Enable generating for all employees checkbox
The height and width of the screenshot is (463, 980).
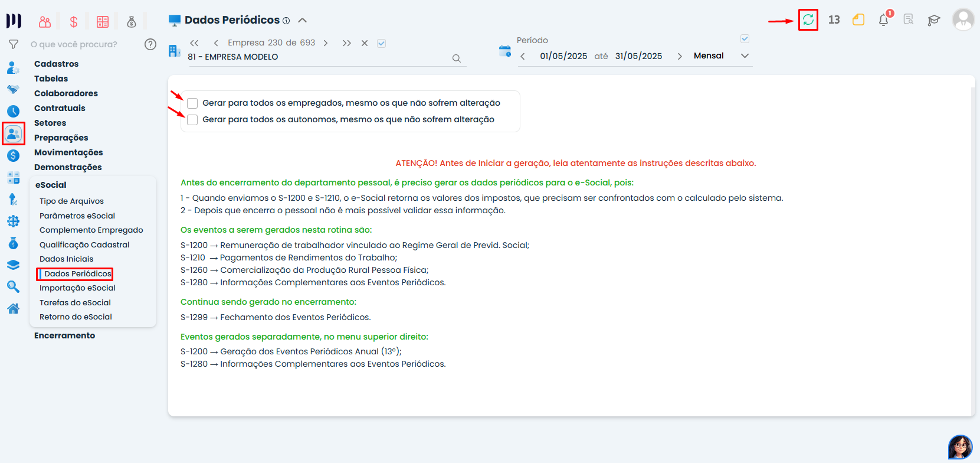(x=192, y=103)
